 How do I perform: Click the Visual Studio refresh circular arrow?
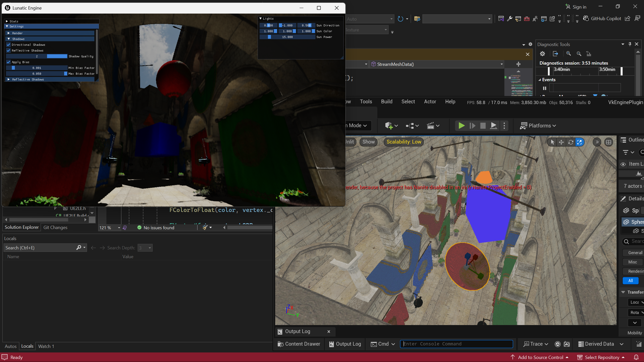(400, 19)
